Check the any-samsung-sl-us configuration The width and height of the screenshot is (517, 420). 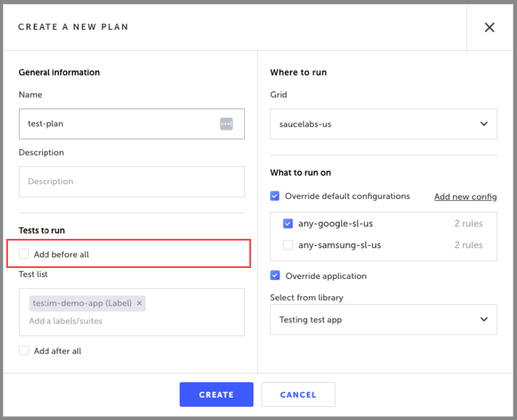click(288, 245)
